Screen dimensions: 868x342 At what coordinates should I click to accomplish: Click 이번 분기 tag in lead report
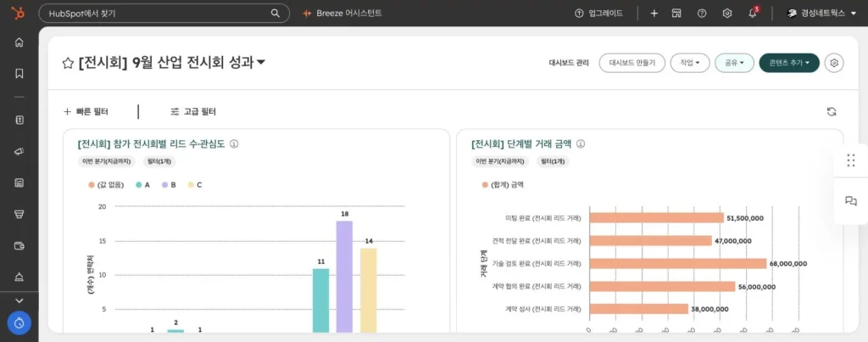pos(108,162)
